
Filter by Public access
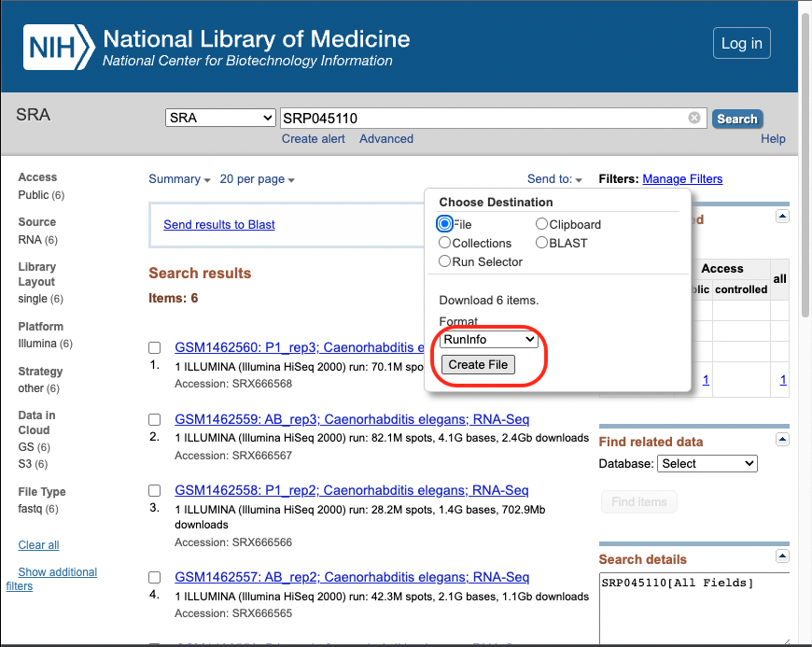41,195
